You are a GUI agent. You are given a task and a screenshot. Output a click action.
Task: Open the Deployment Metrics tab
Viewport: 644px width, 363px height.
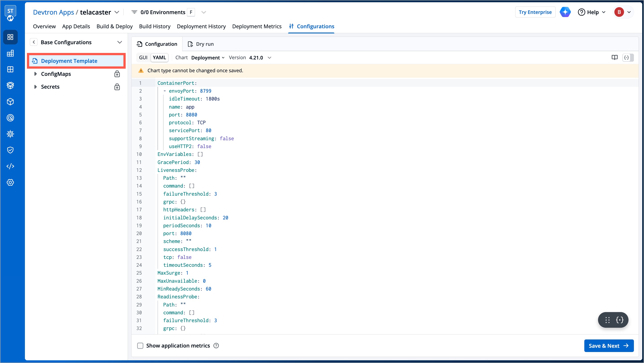257,26
